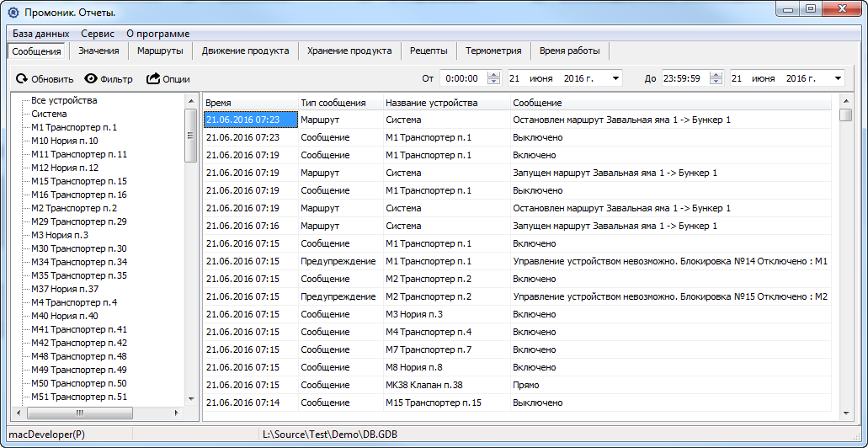Select M12 Нория п.12 in tree
Image resolution: width=868 pixels, height=448 pixels.
click(x=65, y=168)
